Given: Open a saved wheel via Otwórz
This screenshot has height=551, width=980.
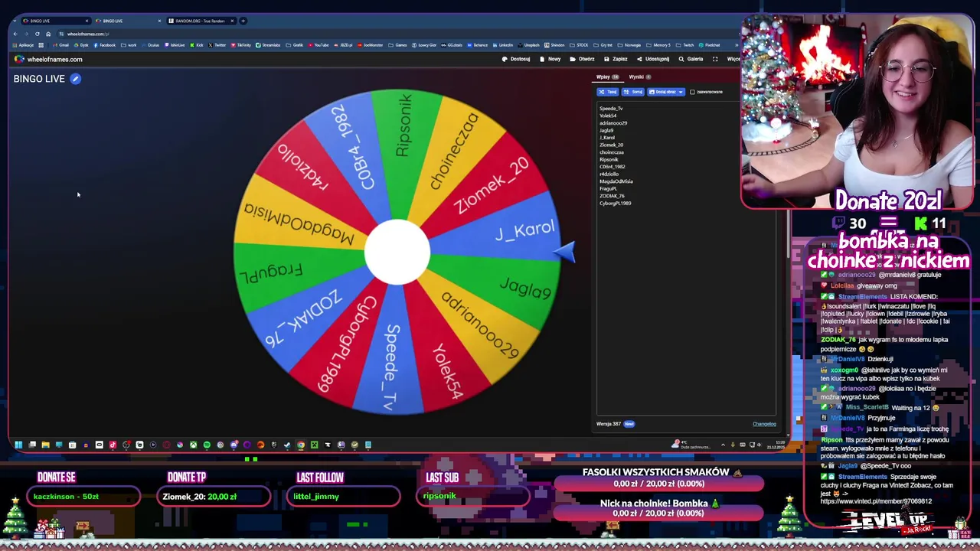Looking at the screenshot, I should coord(583,59).
